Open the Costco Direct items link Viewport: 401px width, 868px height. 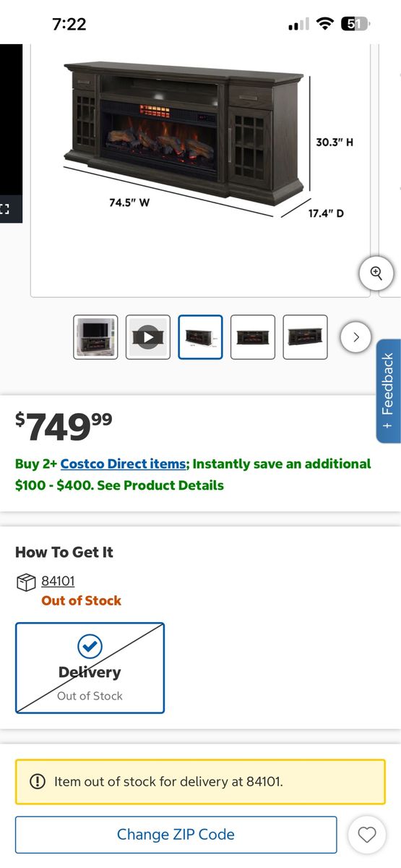click(x=123, y=464)
